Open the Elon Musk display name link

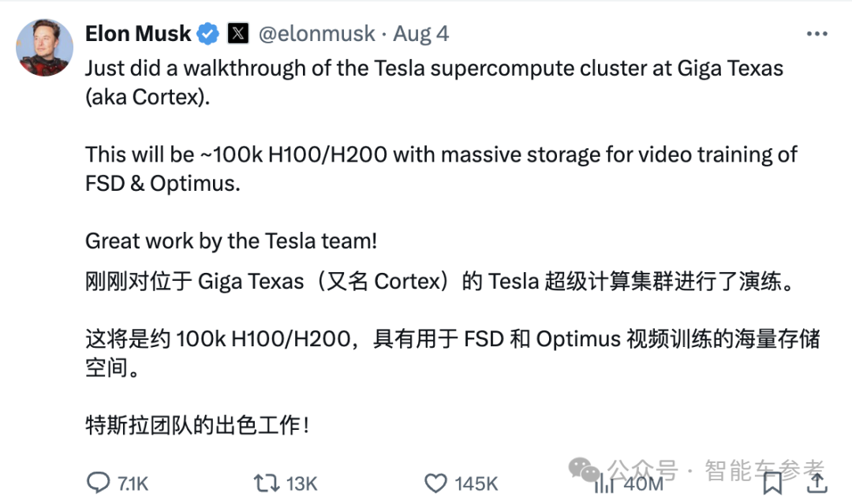click(137, 34)
